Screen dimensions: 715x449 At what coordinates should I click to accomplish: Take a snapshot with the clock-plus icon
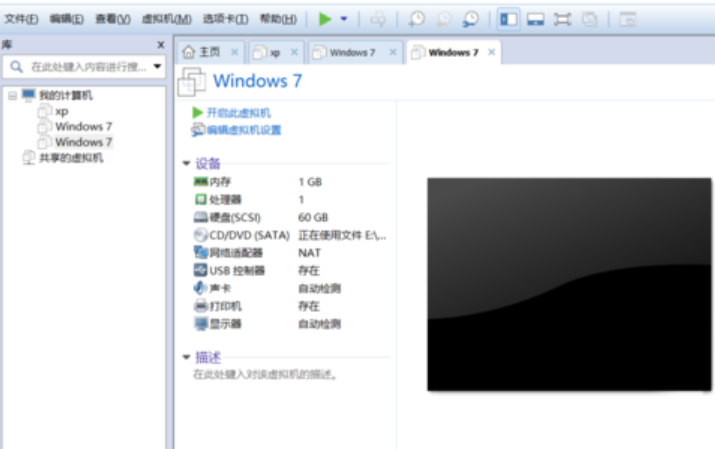coord(416,19)
